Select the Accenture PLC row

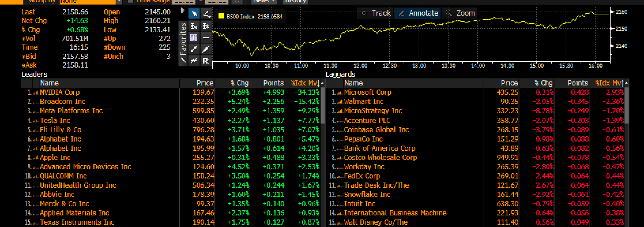pyautogui.click(x=475, y=120)
